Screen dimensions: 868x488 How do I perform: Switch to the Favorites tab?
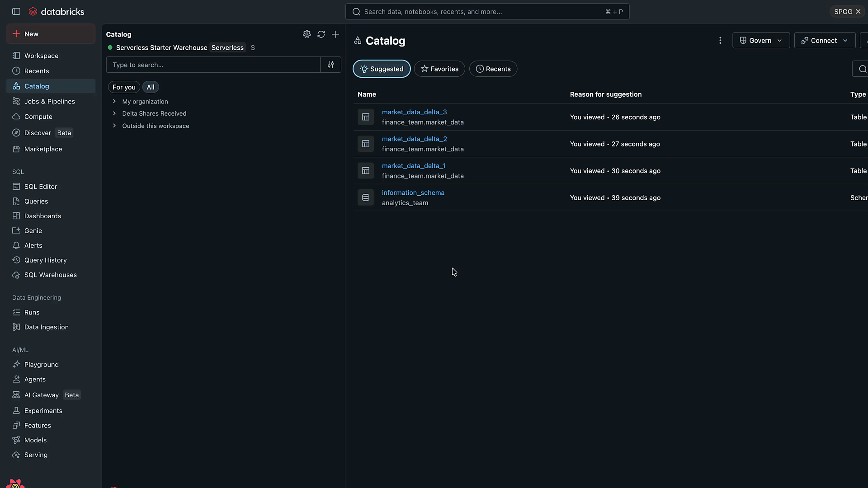pos(439,69)
